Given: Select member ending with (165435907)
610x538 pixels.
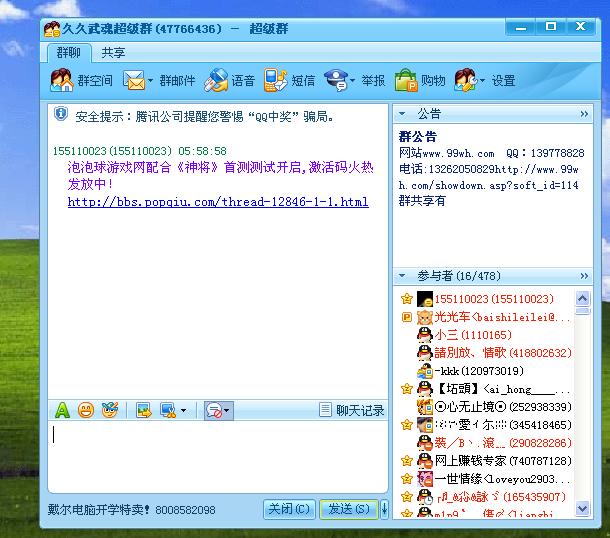Looking at the screenshot, I should click(484, 497).
